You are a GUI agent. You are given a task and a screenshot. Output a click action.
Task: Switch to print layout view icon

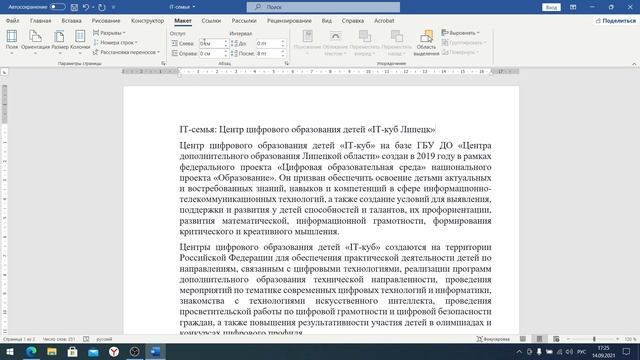[x=539, y=339]
